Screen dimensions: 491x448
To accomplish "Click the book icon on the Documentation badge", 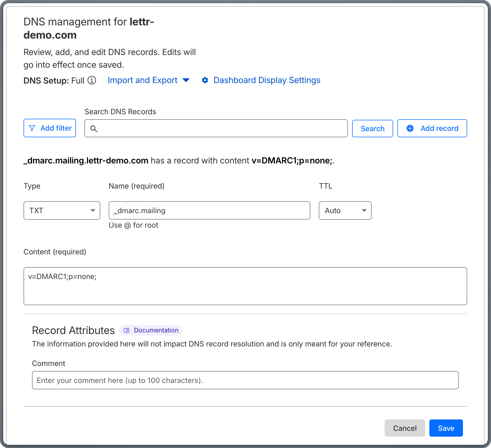I will pos(126,330).
